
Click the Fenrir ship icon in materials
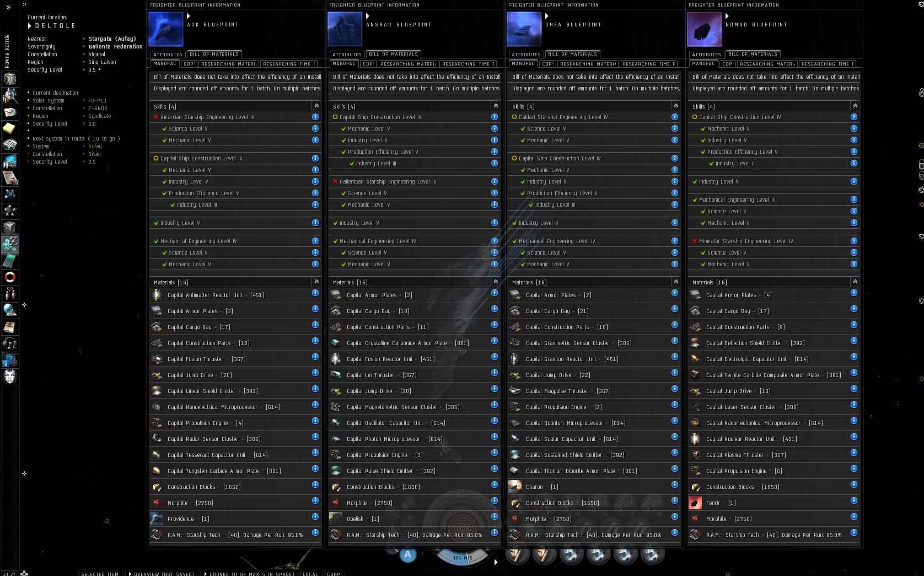pos(695,503)
